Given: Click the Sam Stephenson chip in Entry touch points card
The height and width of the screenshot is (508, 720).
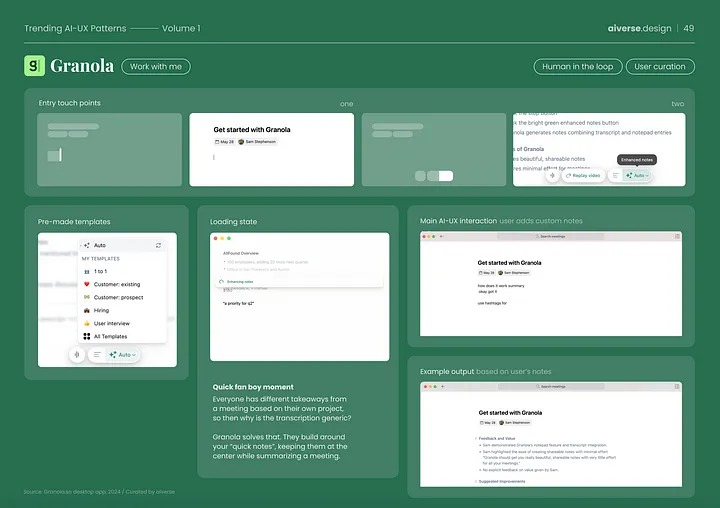Looking at the screenshot, I should [x=257, y=142].
